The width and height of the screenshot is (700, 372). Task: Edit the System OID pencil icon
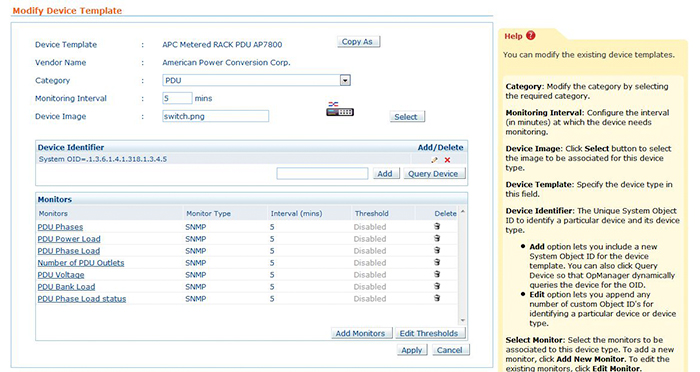[x=434, y=160]
